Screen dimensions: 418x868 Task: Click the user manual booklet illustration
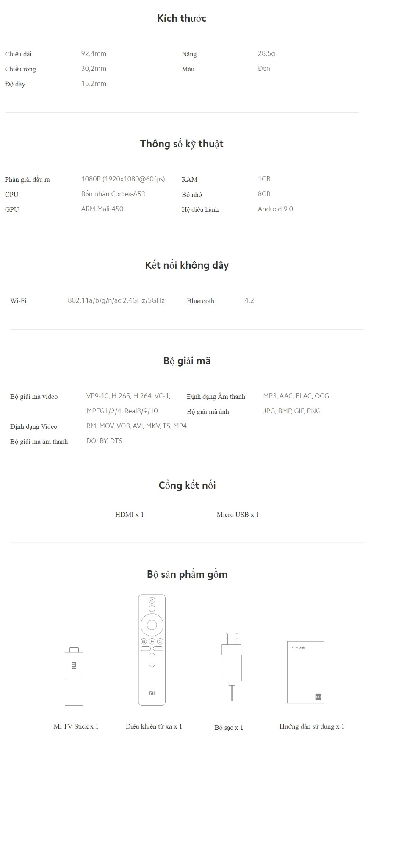(x=306, y=672)
